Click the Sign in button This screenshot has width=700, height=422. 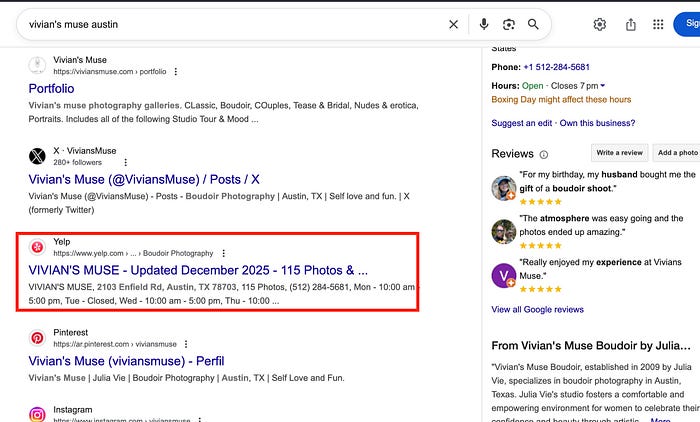[688, 24]
